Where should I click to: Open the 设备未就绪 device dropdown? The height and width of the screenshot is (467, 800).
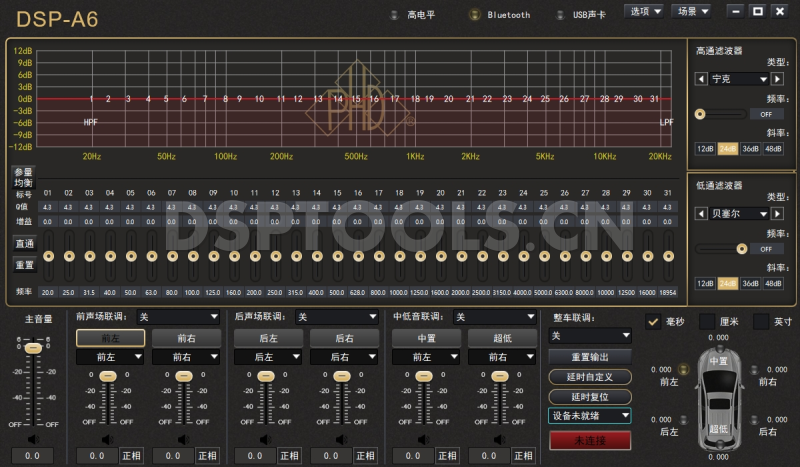point(590,415)
